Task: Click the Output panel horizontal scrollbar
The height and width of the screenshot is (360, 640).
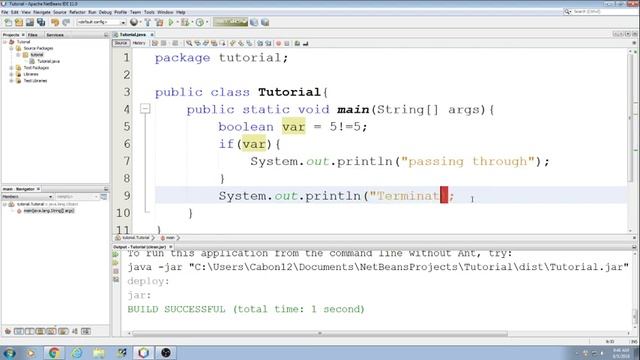Action: (x=320, y=333)
